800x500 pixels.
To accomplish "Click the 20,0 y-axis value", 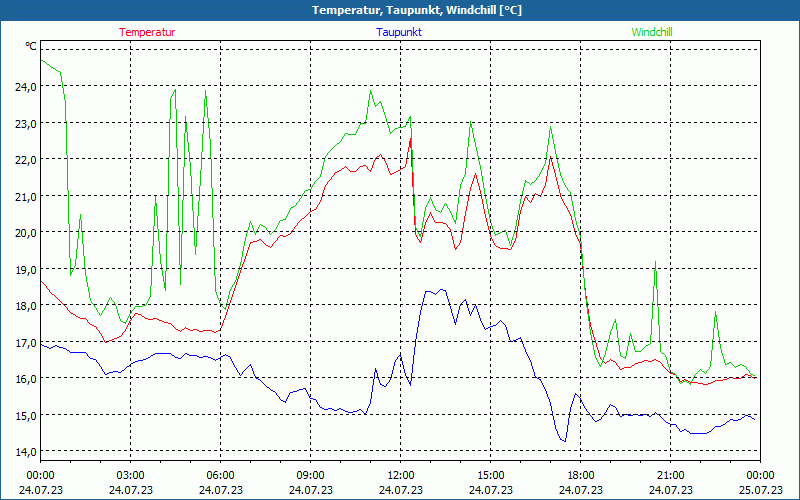I will 26,233.
